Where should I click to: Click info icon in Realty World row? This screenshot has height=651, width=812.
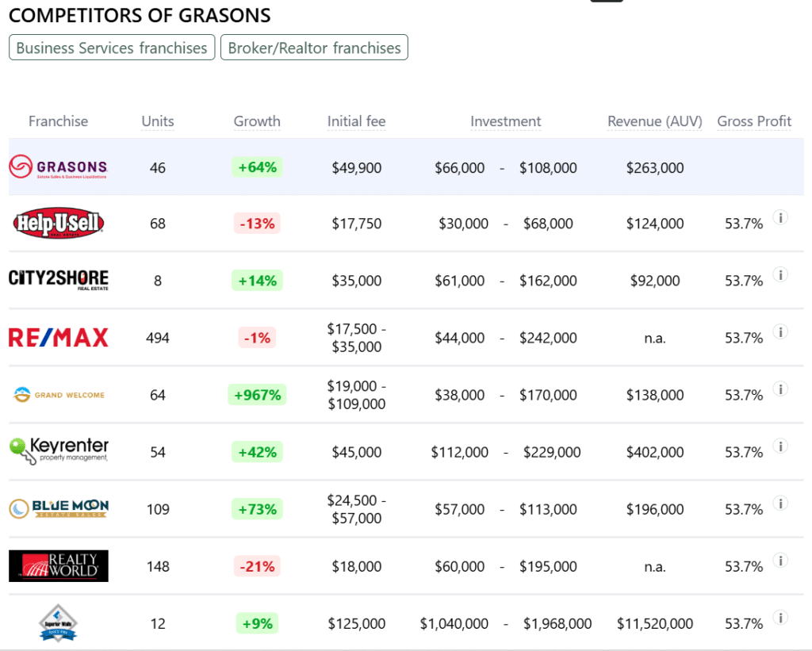point(780,561)
